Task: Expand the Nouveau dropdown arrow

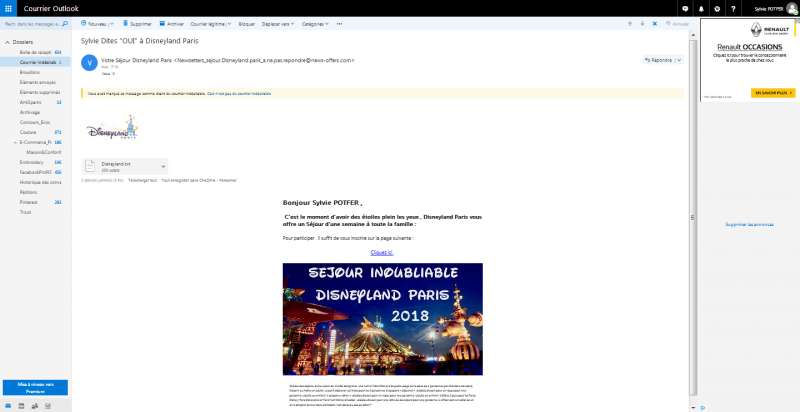Action: click(x=110, y=22)
